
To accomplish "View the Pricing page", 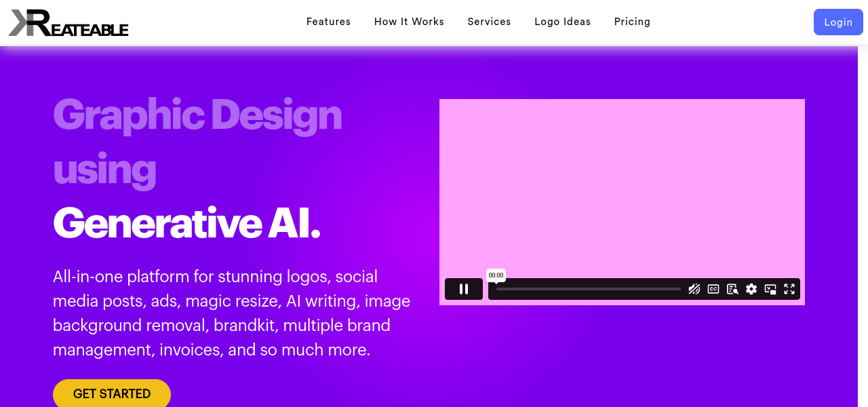I will pos(632,22).
